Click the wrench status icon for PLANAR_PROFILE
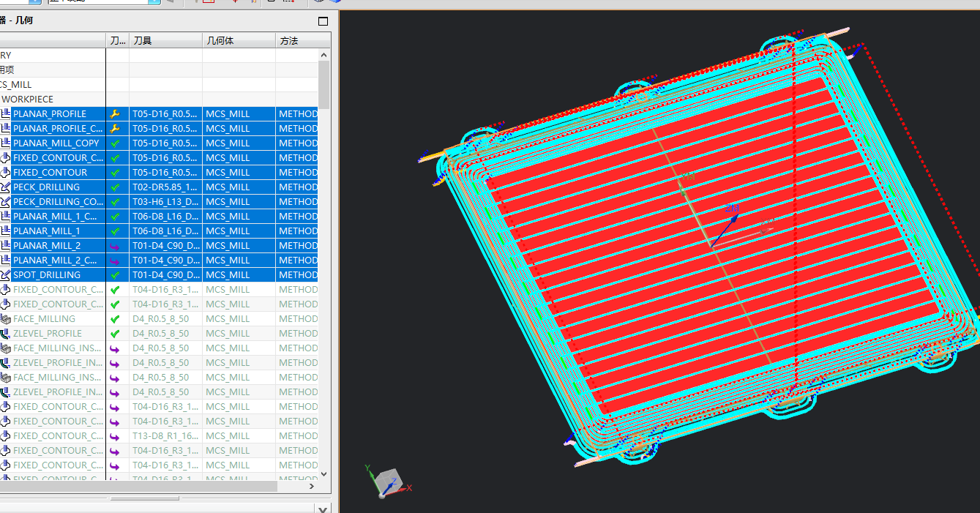This screenshot has width=980, height=513. pyautogui.click(x=114, y=114)
